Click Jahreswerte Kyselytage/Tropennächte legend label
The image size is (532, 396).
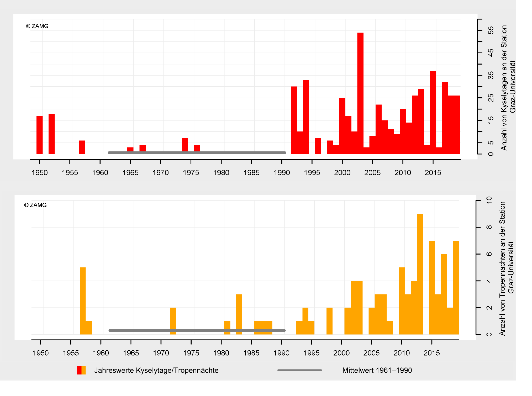point(156,370)
